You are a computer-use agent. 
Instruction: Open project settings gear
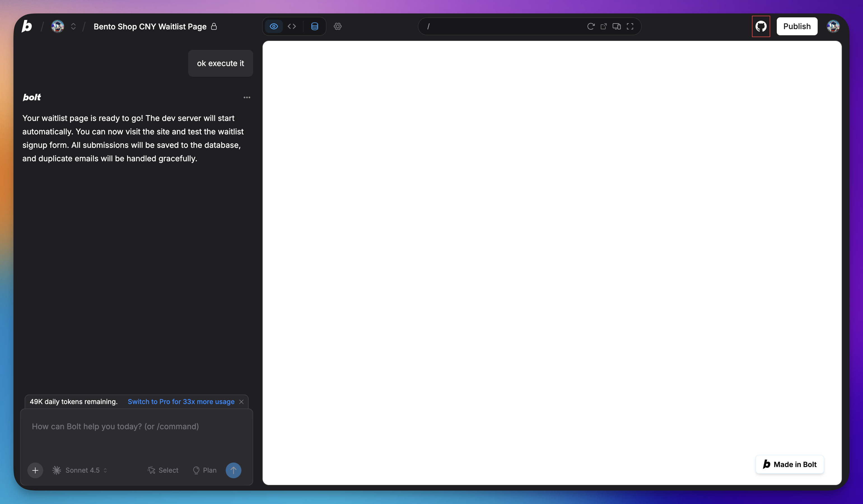click(338, 26)
